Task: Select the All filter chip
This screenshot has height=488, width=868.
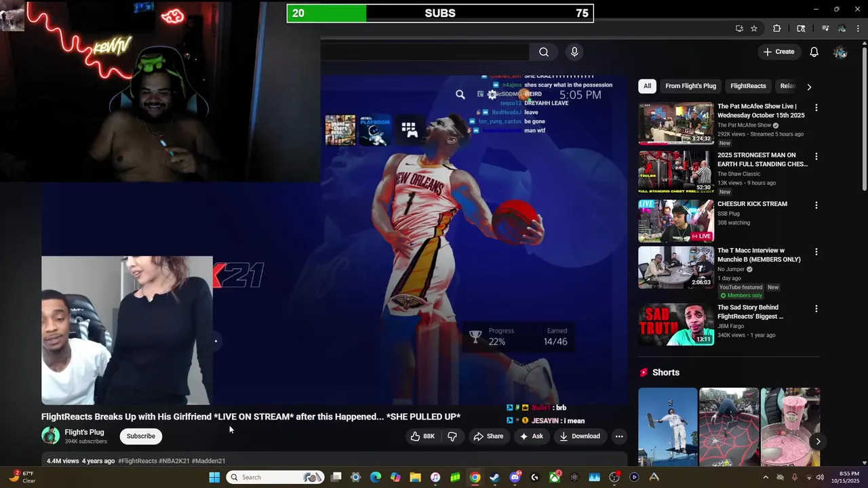Action: [647, 86]
